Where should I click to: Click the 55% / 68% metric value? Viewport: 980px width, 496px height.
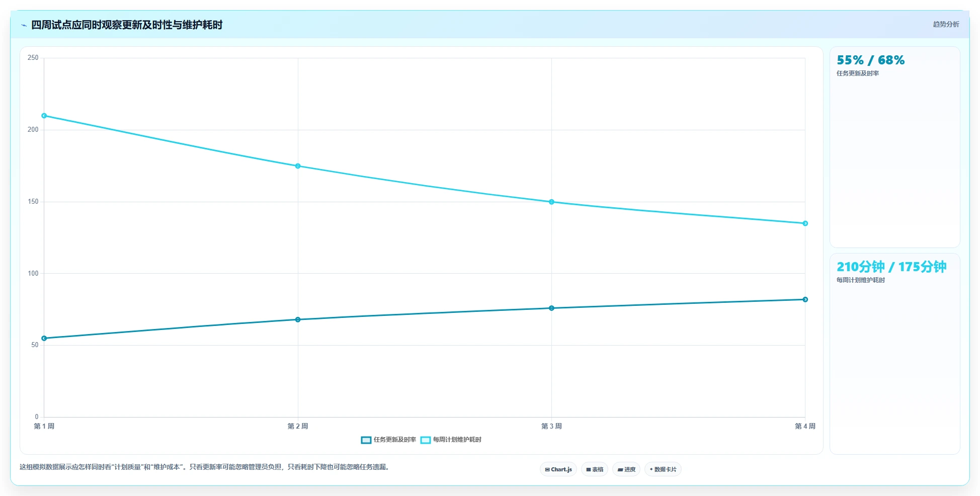[870, 60]
